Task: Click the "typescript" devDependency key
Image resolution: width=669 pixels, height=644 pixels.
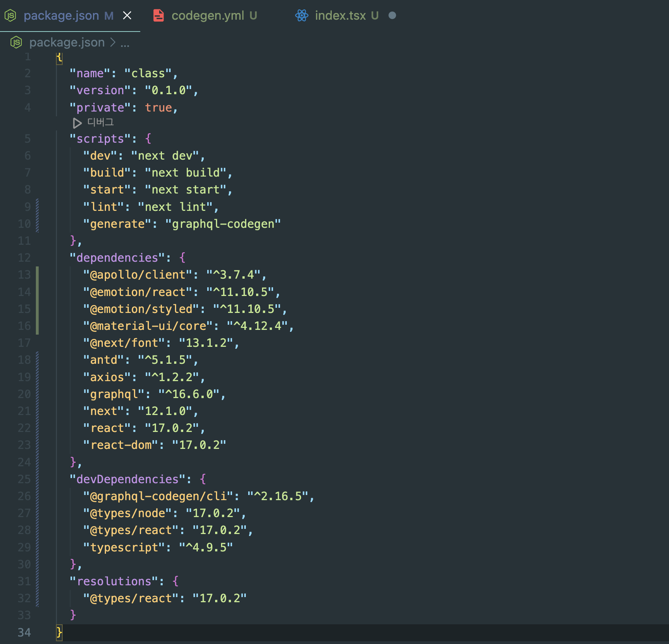Action: (x=124, y=547)
